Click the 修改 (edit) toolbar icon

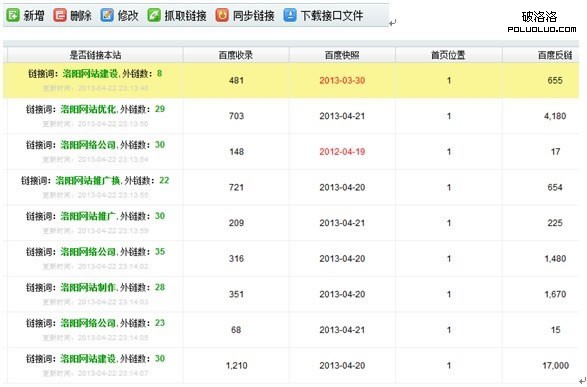(x=107, y=15)
